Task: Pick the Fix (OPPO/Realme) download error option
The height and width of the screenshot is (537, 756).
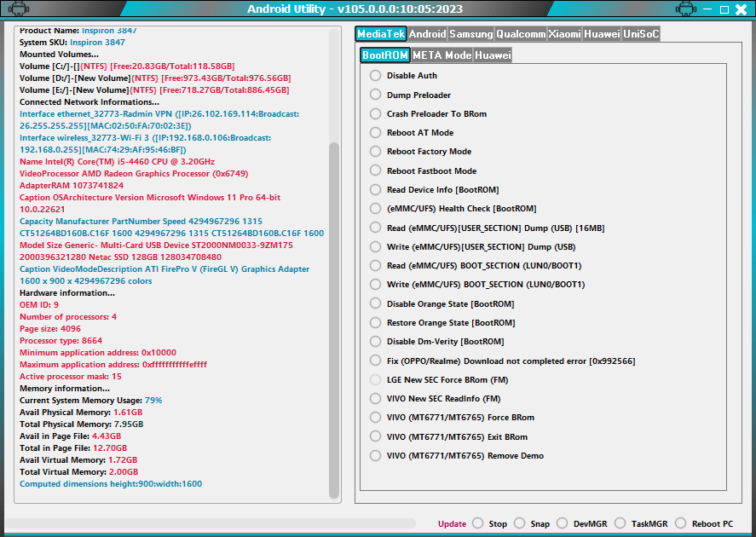Action: [x=374, y=360]
